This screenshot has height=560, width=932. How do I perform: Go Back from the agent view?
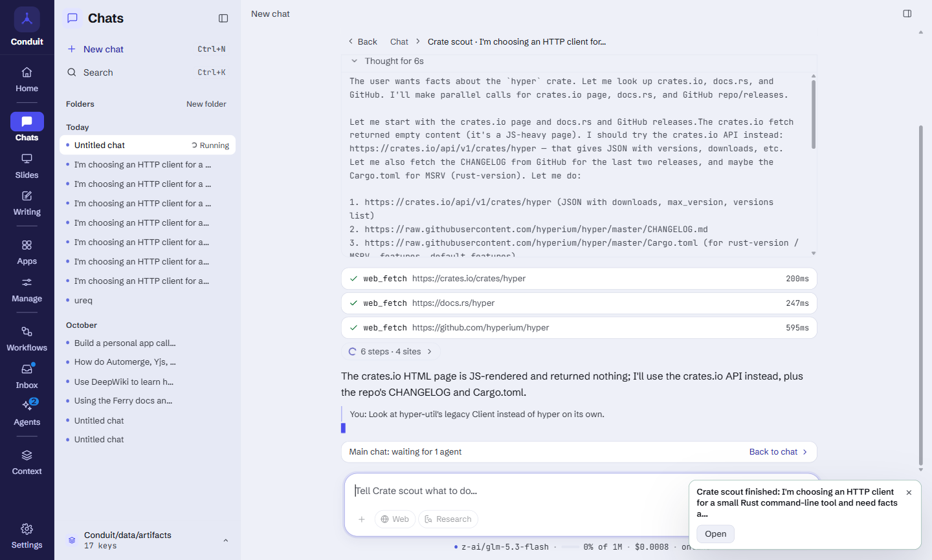tap(362, 42)
